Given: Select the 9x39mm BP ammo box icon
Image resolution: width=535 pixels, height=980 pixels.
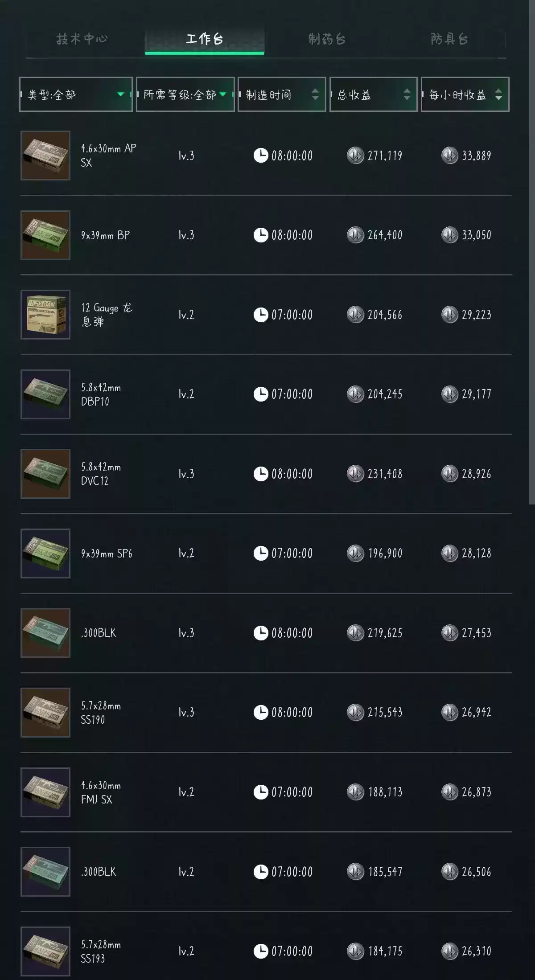Looking at the screenshot, I should tap(45, 235).
